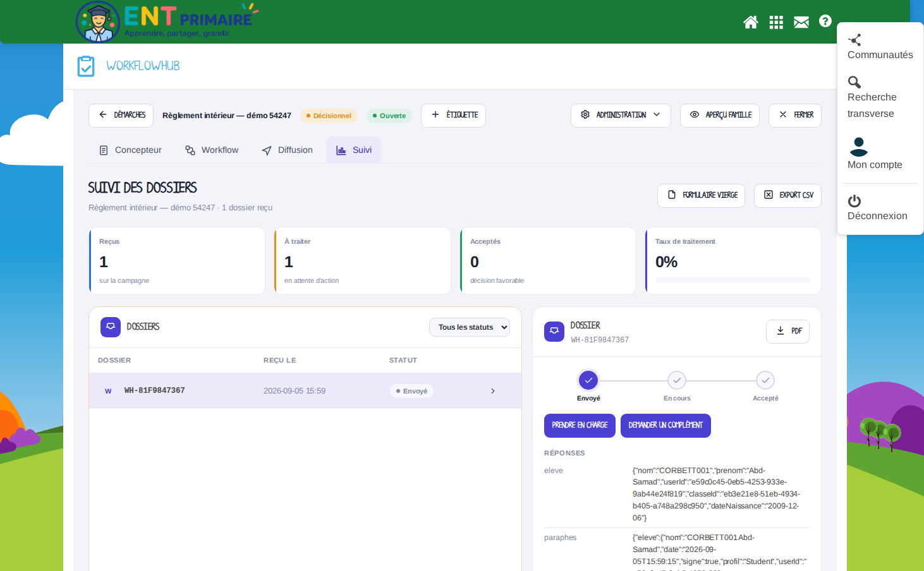Click the Ouverte status badge

click(x=389, y=116)
